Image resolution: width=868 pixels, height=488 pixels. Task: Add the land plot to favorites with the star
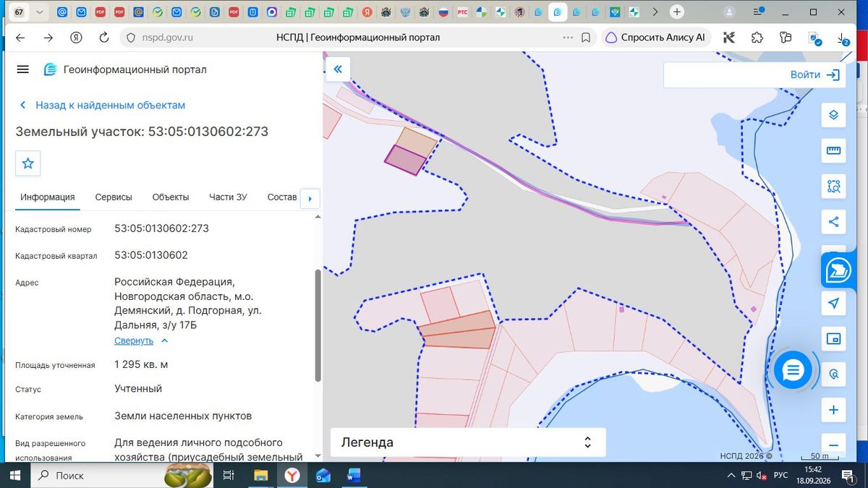click(x=28, y=163)
